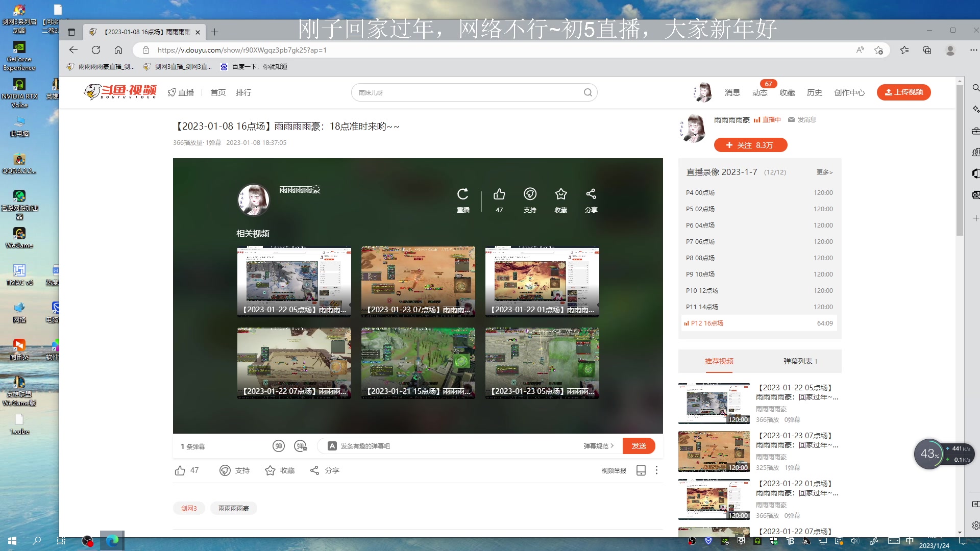The width and height of the screenshot is (980, 551).
Task: Open Windows Start menu
Action: (x=12, y=541)
